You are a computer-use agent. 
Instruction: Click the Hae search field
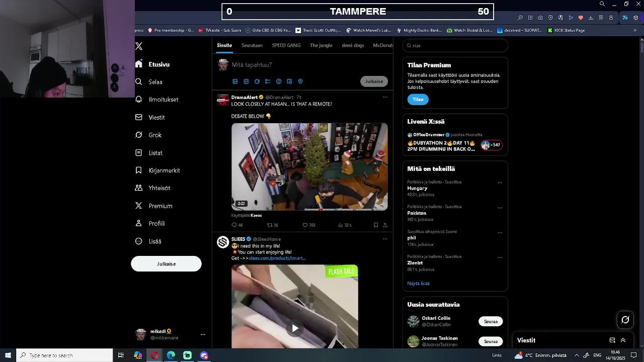pos(455,46)
